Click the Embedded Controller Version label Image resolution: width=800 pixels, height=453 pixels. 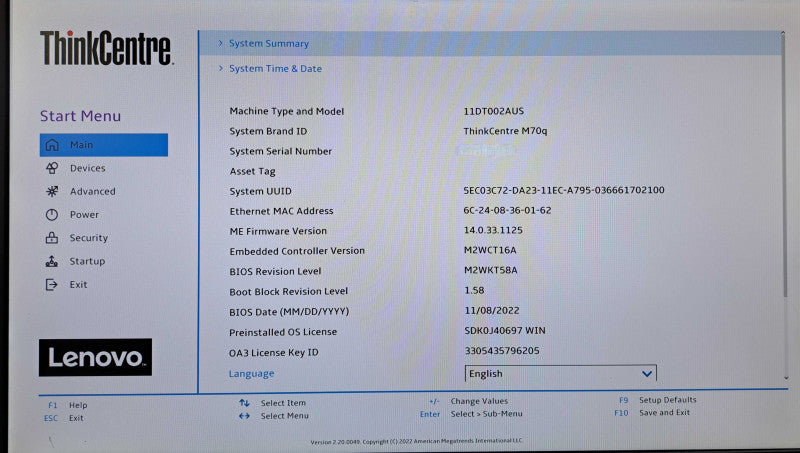[297, 251]
